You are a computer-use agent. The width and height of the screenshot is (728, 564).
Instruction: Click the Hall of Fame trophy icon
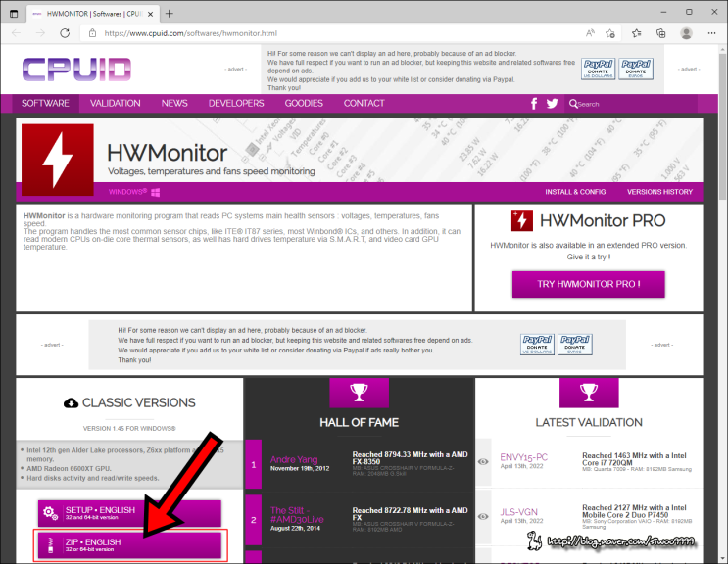(359, 393)
